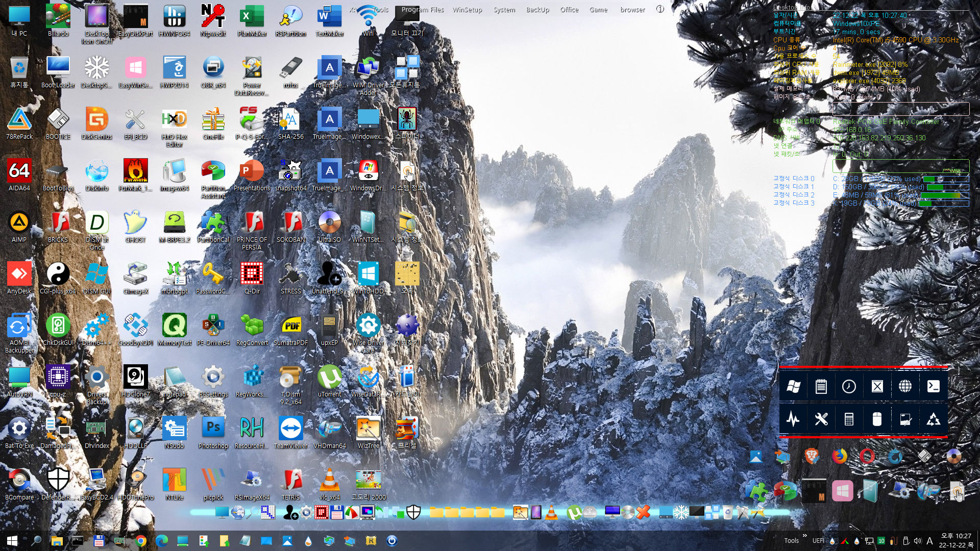Open the Recycle Bin (휴지통) desktop icon
The height and width of the screenshot is (551, 980).
pos(19,72)
